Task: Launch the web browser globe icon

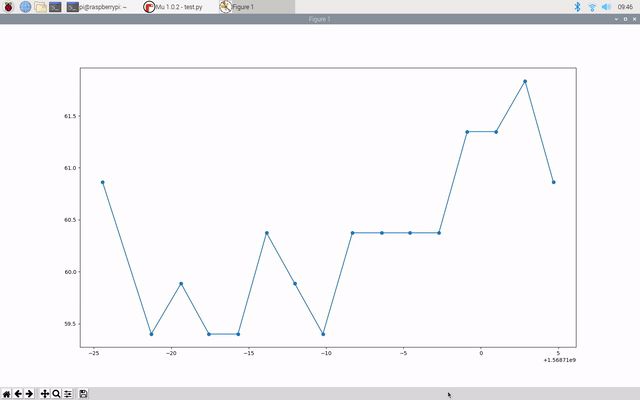Action: (x=25, y=7)
